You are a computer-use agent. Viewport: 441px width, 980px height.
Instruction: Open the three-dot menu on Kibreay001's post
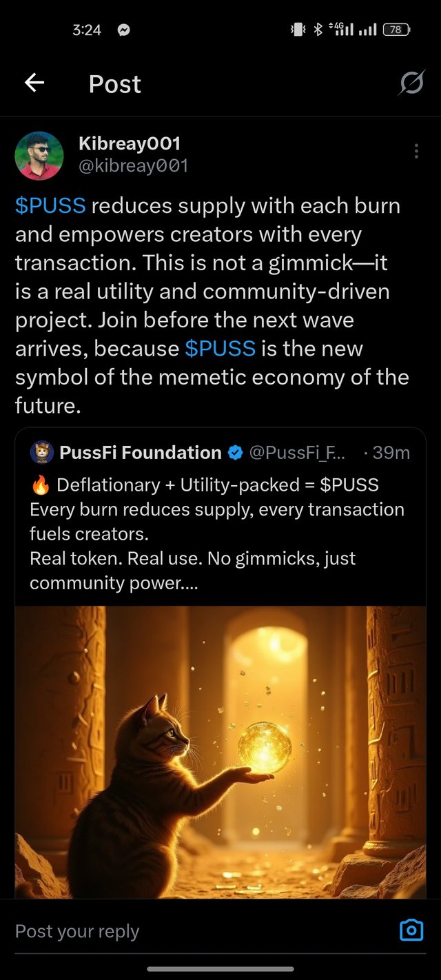coord(416,151)
